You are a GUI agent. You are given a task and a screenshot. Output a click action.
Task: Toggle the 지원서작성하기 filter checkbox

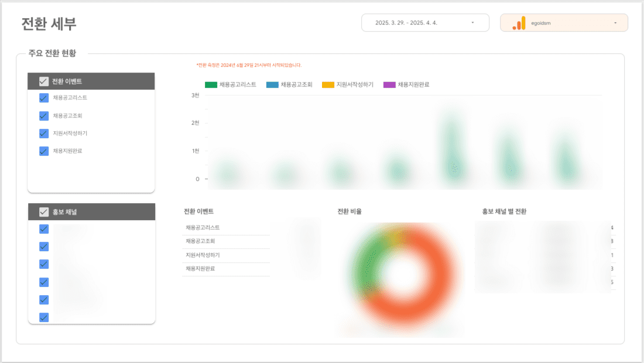coord(44,133)
